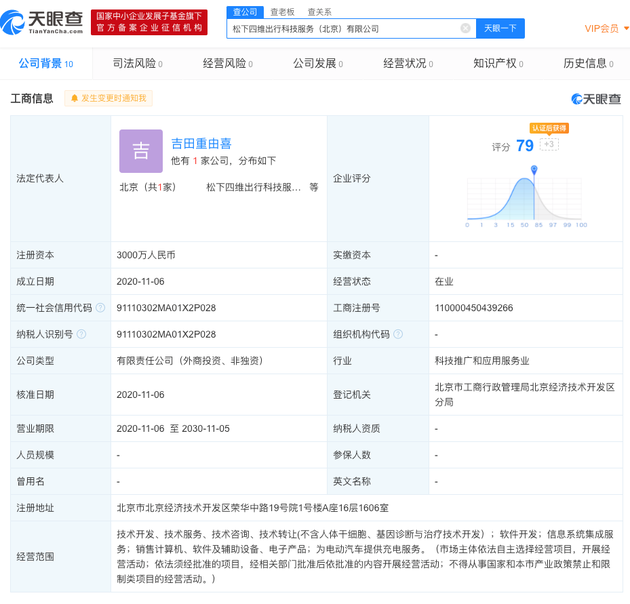The width and height of the screenshot is (630, 604).
Task: Select the 注册地址 address text
Action: (253, 508)
